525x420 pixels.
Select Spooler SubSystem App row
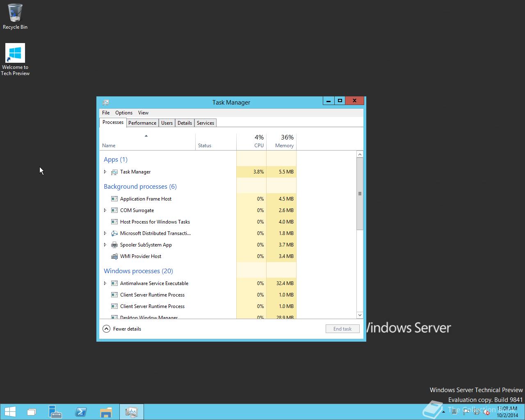tap(198, 245)
